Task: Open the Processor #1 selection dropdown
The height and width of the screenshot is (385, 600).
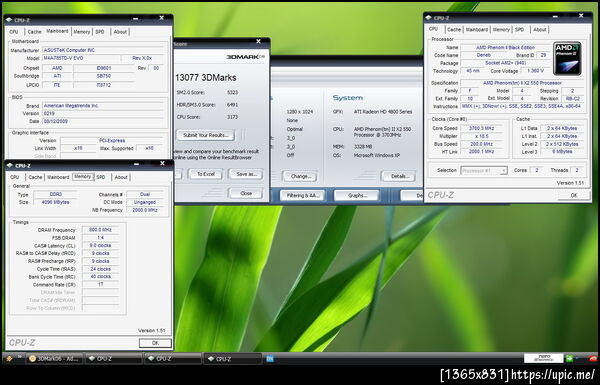Action: (x=484, y=170)
